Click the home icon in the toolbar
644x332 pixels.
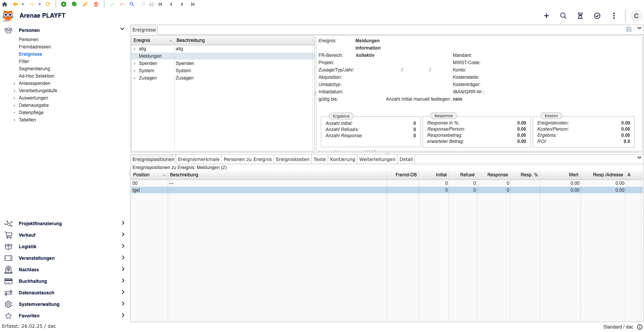coord(5,4)
